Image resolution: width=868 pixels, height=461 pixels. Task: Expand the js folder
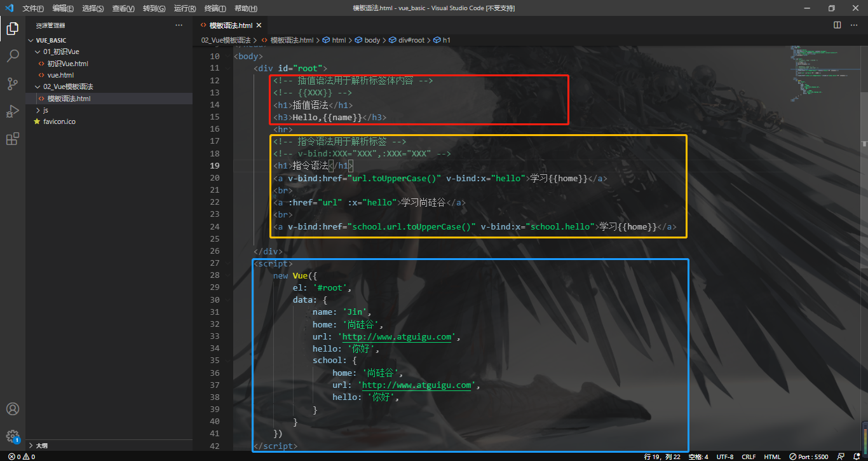pos(45,110)
